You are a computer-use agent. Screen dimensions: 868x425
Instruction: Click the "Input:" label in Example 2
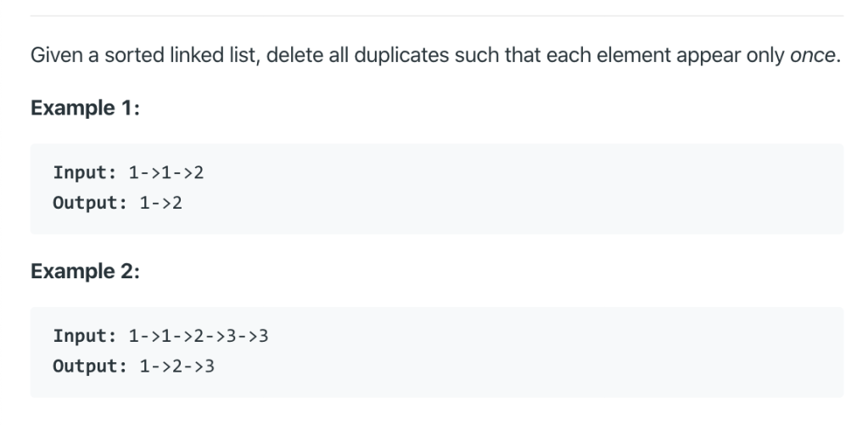click(81, 336)
